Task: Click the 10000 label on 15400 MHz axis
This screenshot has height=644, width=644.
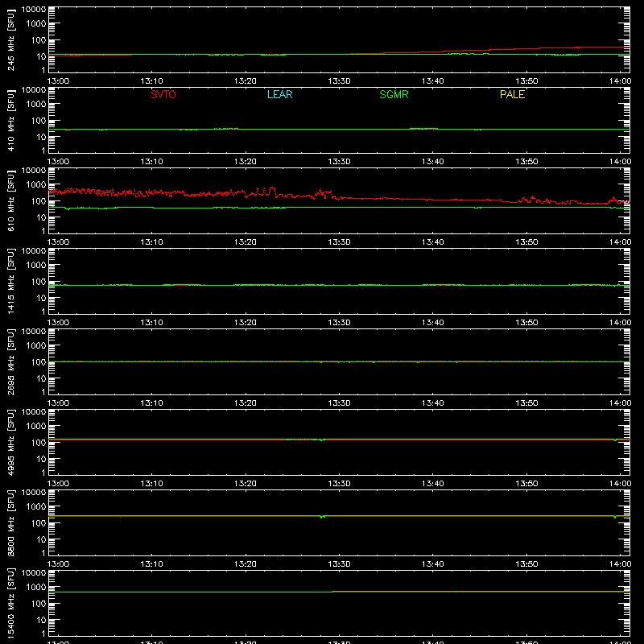Action: [x=34, y=573]
